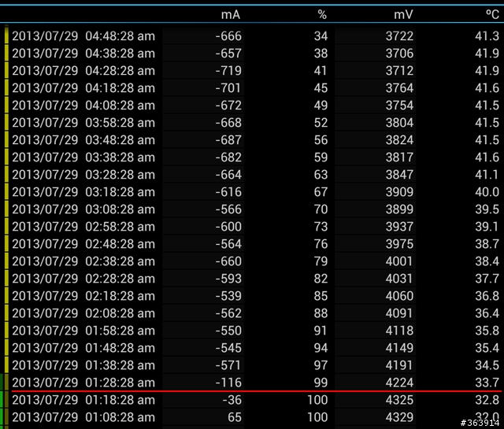This screenshot has width=504, height=429.
Task: Open the 02:58:28 am log entry
Action: pyautogui.click(x=252, y=227)
